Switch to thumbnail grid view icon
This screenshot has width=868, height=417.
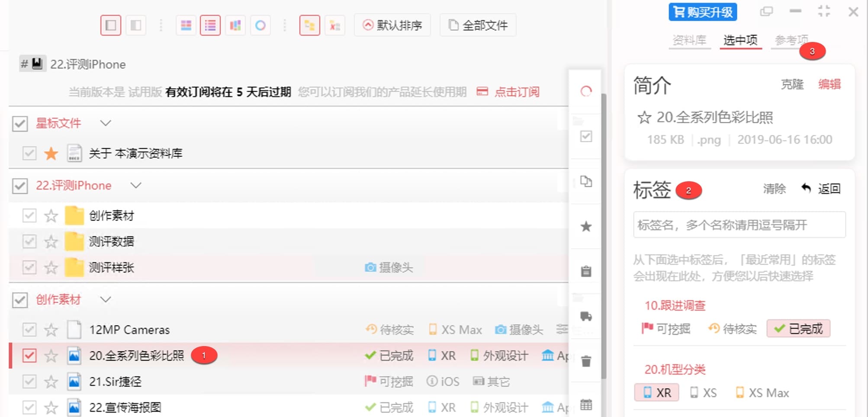(186, 25)
